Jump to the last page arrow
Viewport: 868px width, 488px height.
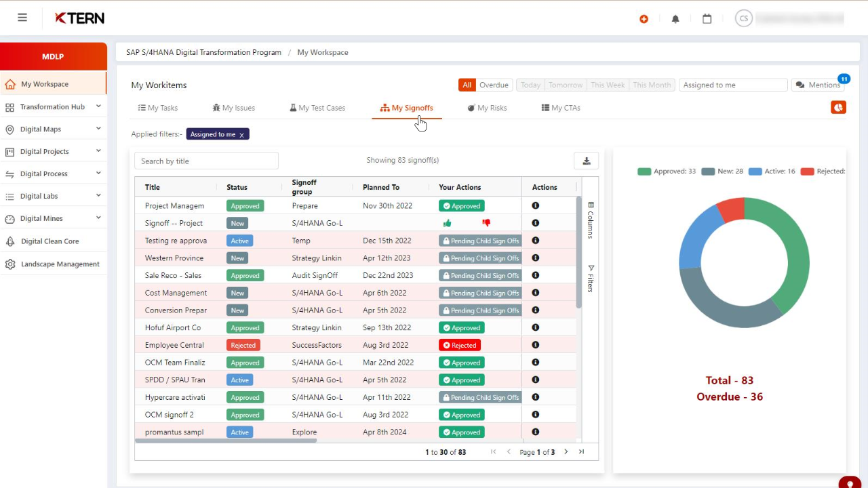581,451
